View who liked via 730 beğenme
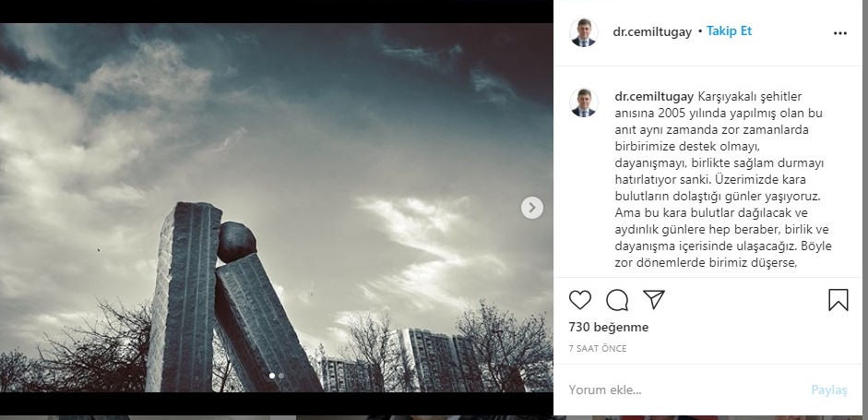 tap(609, 327)
